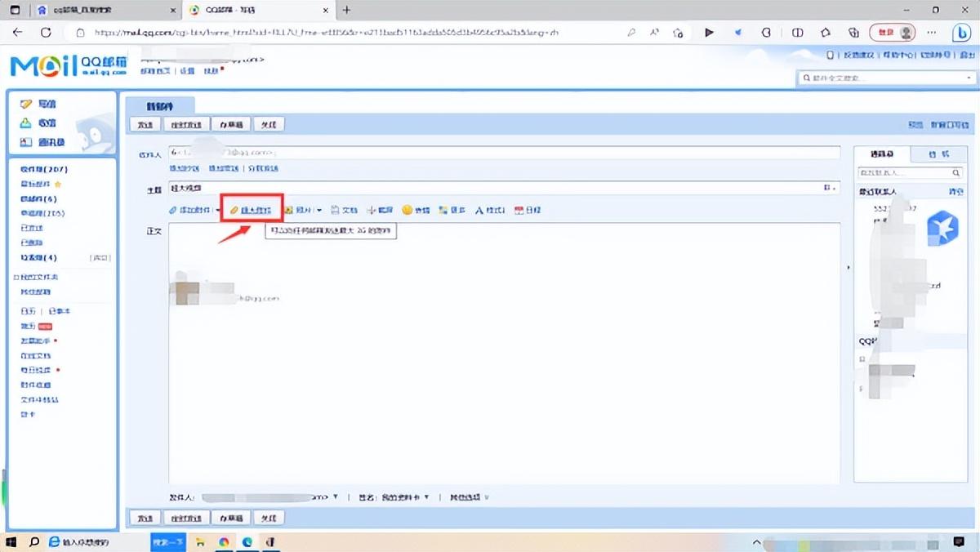Click inside the 主题 subject field
This screenshot has width=980, height=552.
pos(490,189)
